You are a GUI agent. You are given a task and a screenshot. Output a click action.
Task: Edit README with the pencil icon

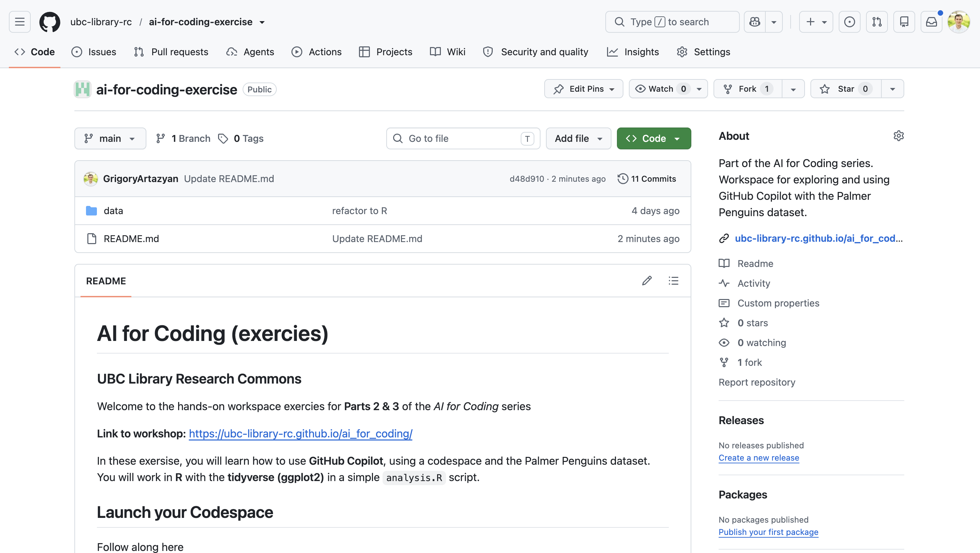647,281
